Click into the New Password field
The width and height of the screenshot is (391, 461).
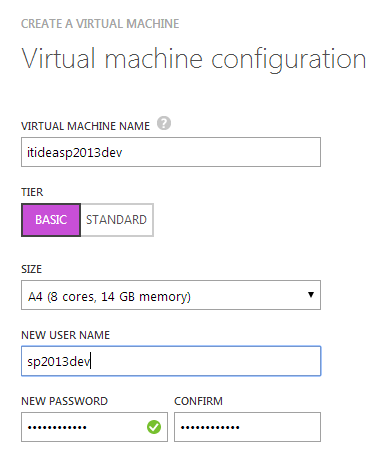click(94, 427)
